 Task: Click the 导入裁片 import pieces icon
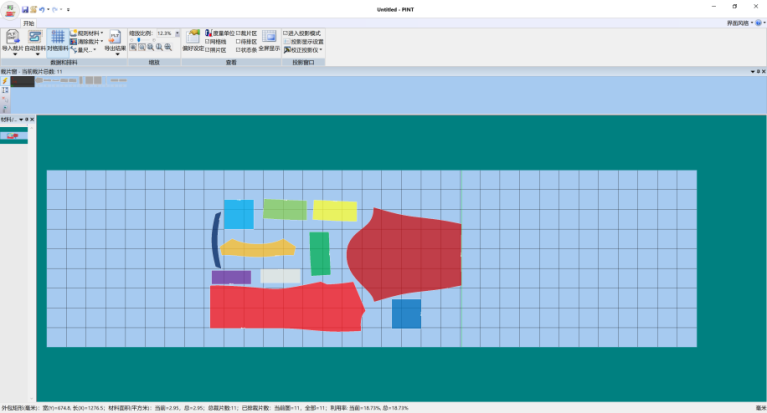pyautogui.click(x=14, y=38)
